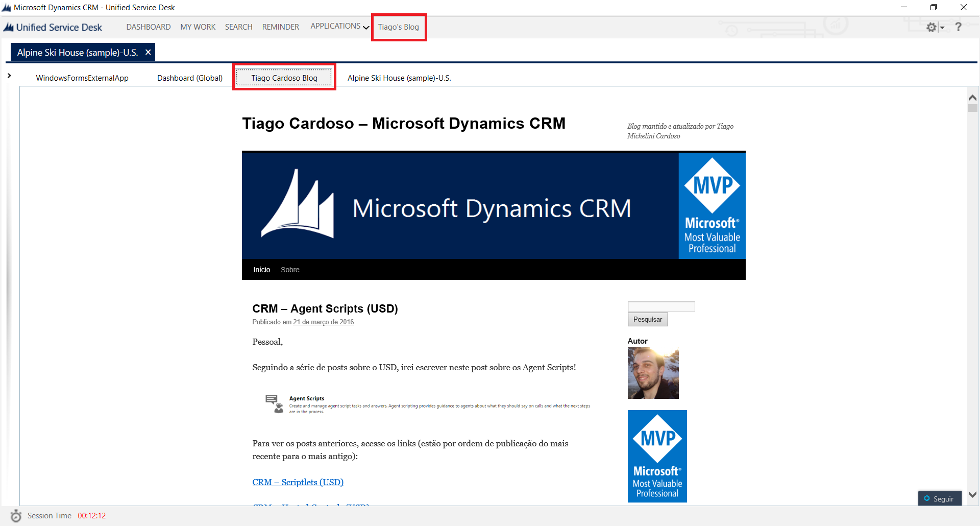This screenshot has height=526, width=980.
Task: Open dropdown arrow beside settings gear
Action: [942, 28]
